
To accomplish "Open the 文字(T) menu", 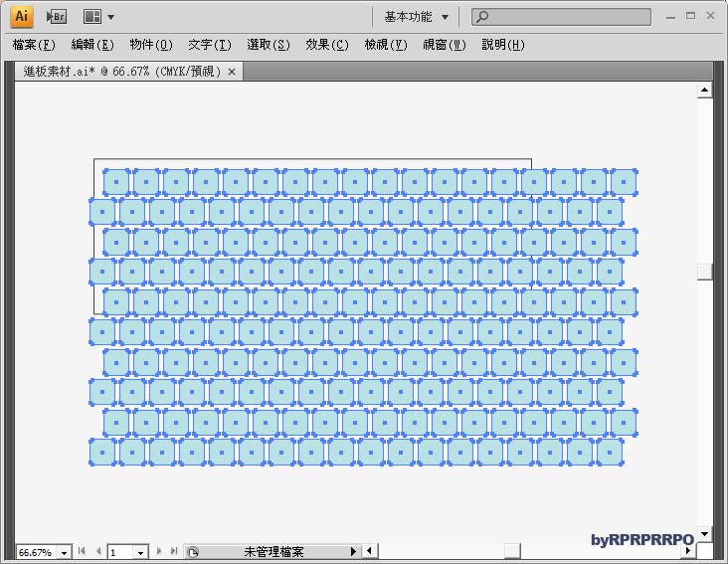I will point(210,45).
